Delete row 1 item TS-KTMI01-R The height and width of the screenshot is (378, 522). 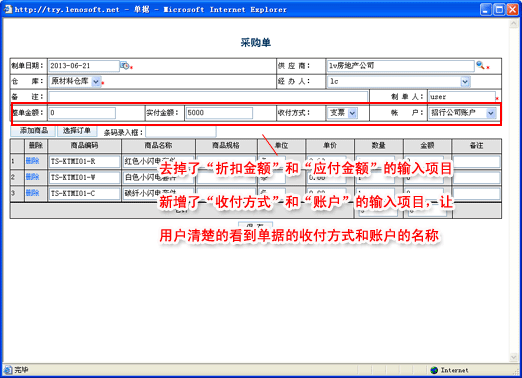click(32, 161)
